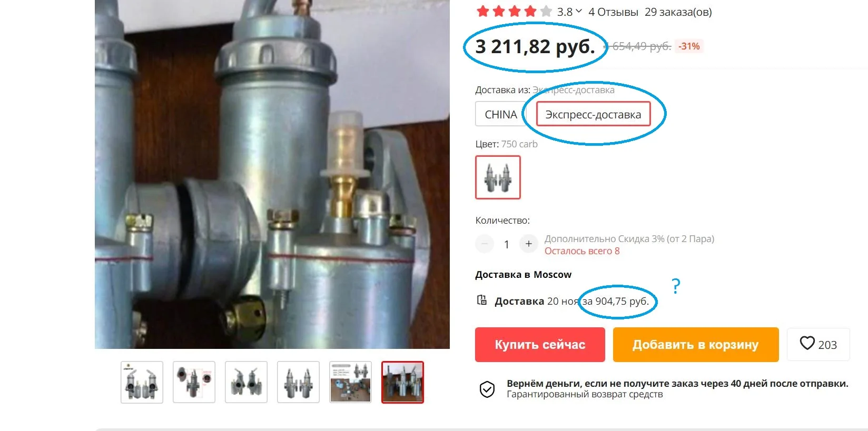
Task: Select Экспресс-доставка shipping option
Action: 593,114
